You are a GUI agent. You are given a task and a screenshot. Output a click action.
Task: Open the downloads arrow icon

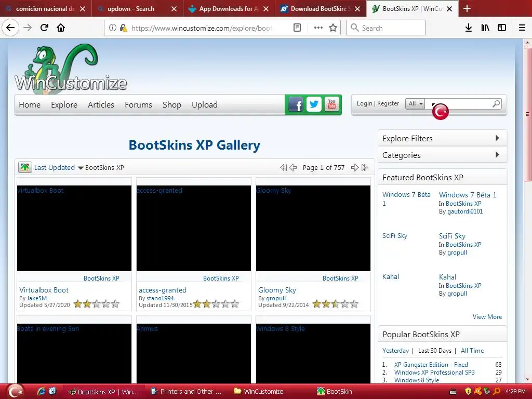pyautogui.click(x=469, y=28)
